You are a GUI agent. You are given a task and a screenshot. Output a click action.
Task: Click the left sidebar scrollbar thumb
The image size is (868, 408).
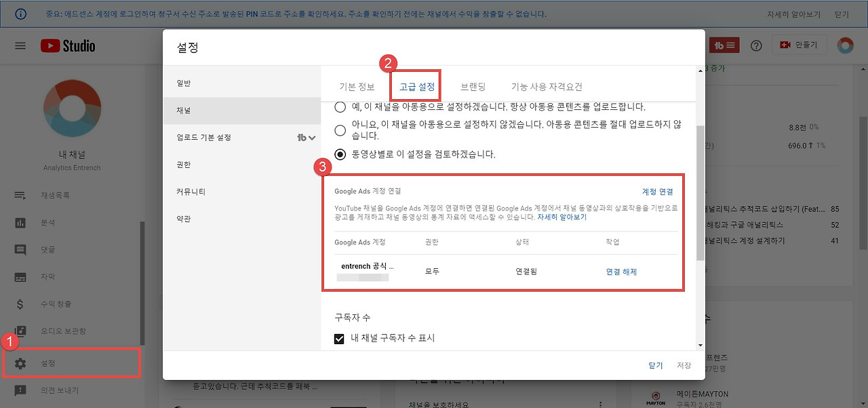142,283
